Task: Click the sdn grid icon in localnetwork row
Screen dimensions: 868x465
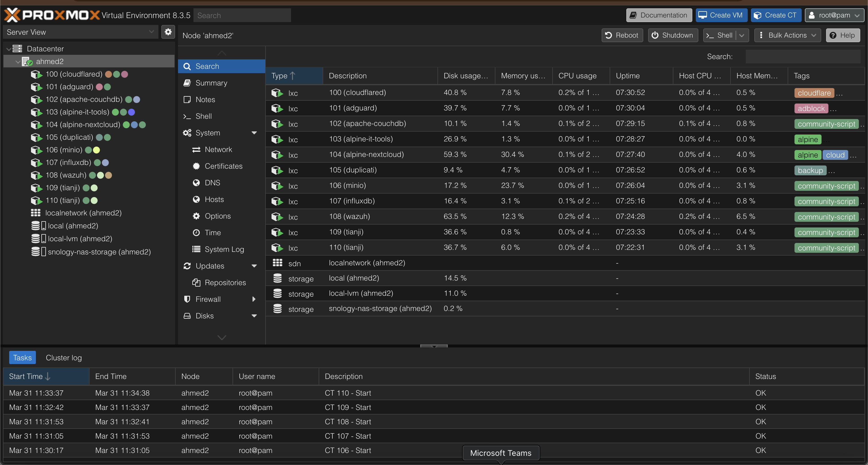Action: (277, 263)
